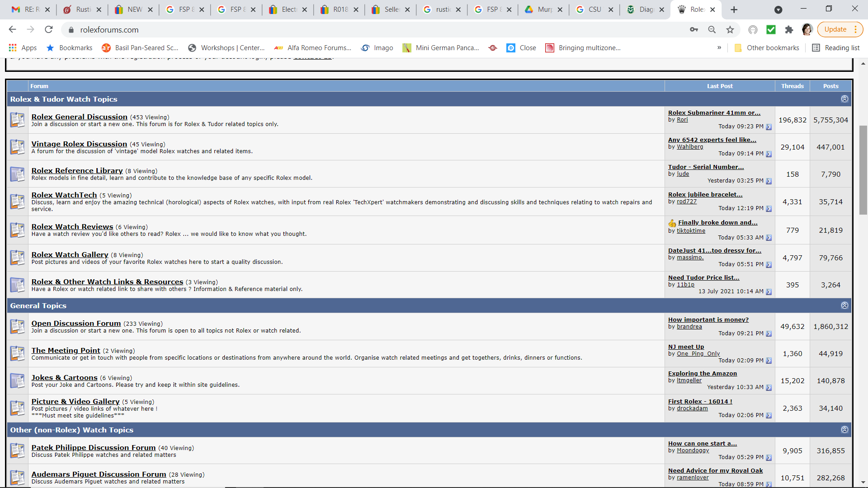Bookmark this page with the star icon
868x488 pixels.
click(730, 29)
